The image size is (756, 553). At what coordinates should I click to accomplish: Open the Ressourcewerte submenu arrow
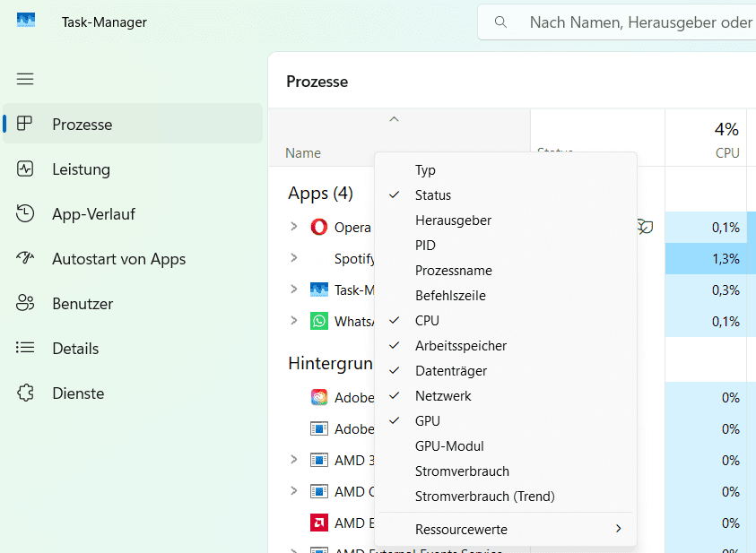(619, 529)
